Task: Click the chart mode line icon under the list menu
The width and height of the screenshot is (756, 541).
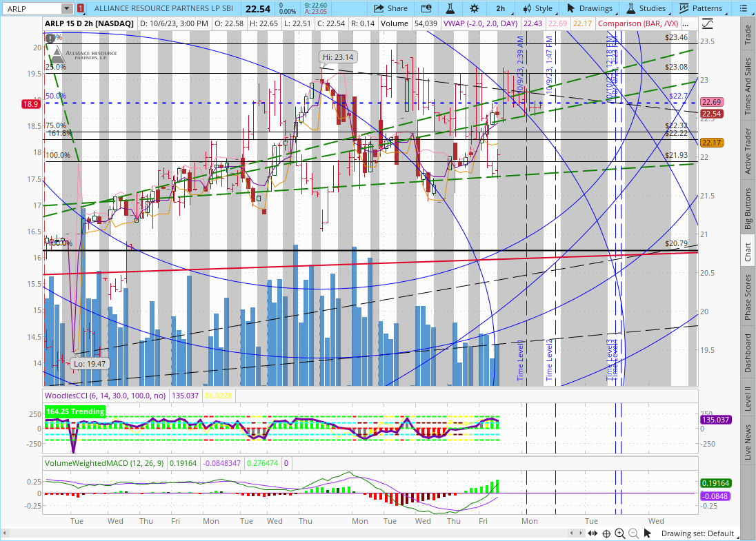Action: pos(707,23)
